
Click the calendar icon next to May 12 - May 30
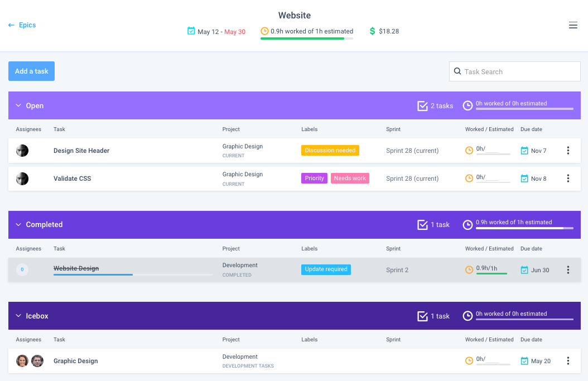(190, 32)
